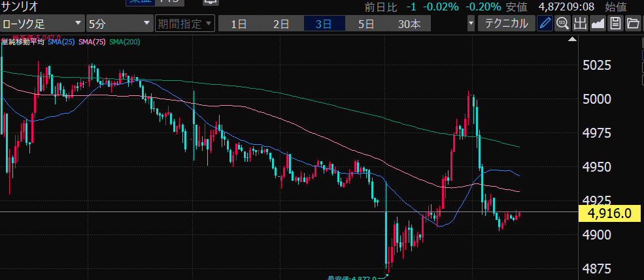Click the SMA(25) legend label
Screen dimensions: 644x280
pos(61,42)
